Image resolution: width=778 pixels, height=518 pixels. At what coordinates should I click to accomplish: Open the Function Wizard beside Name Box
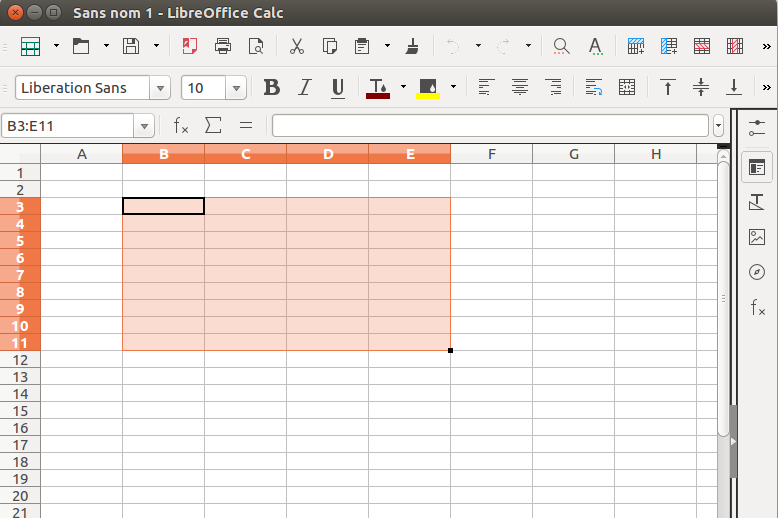[x=181, y=126]
